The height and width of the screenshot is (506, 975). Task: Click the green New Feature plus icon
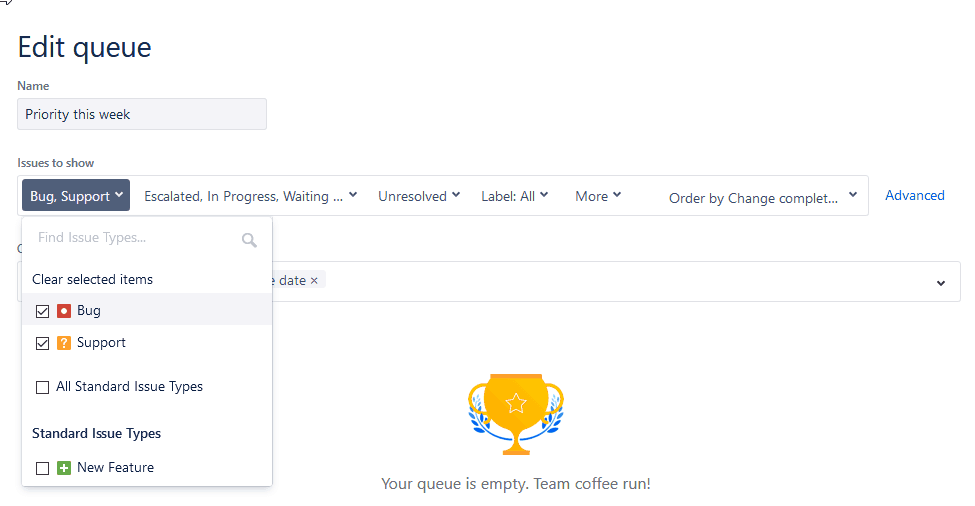point(64,468)
